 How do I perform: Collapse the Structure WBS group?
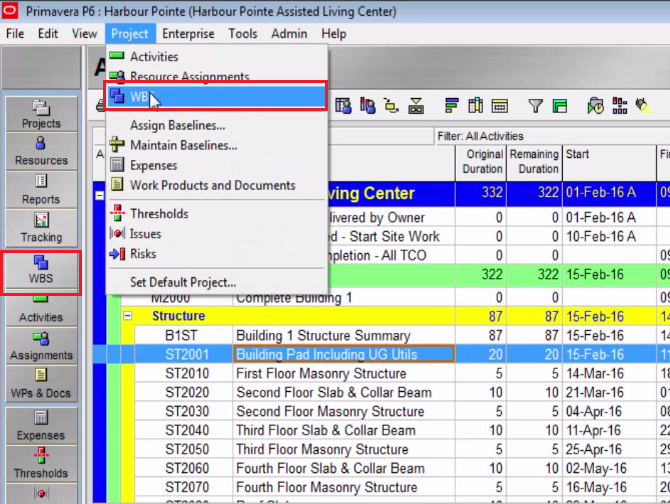pos(128,316)
